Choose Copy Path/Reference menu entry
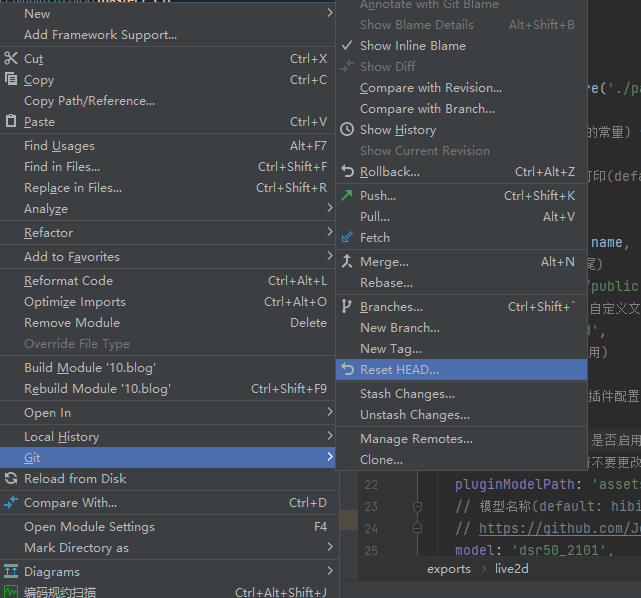Viewport: 641px width, 598px height. coord(168,101)
